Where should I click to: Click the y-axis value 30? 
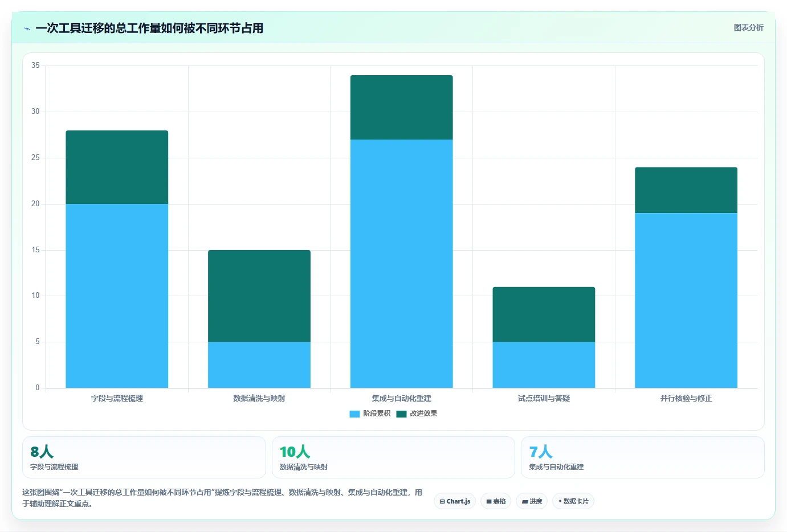coord(35,112)
